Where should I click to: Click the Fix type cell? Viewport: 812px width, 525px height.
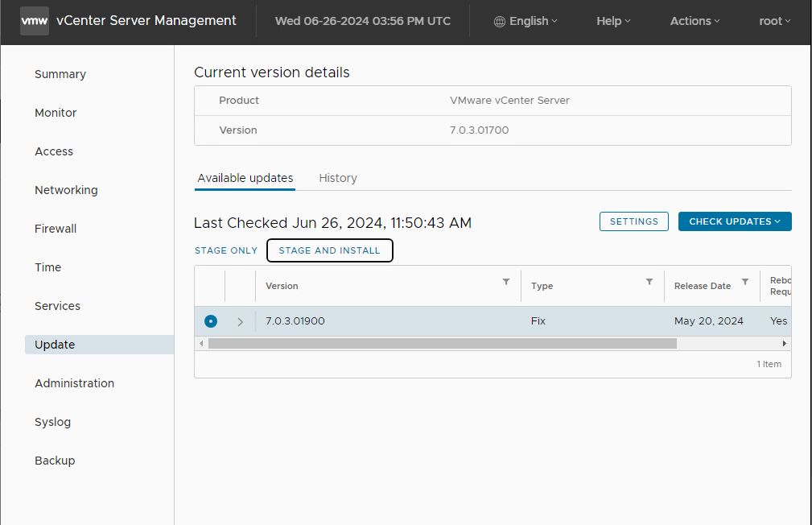538,321
